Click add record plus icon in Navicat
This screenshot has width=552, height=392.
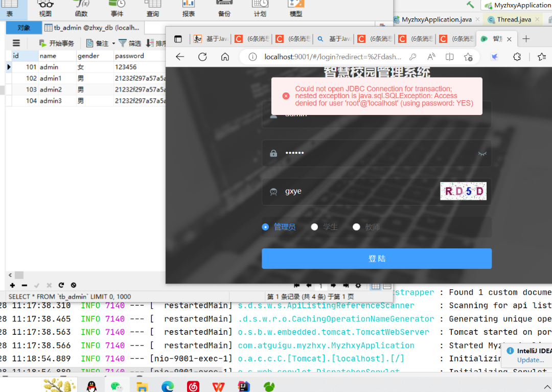[x=12, y=285]
